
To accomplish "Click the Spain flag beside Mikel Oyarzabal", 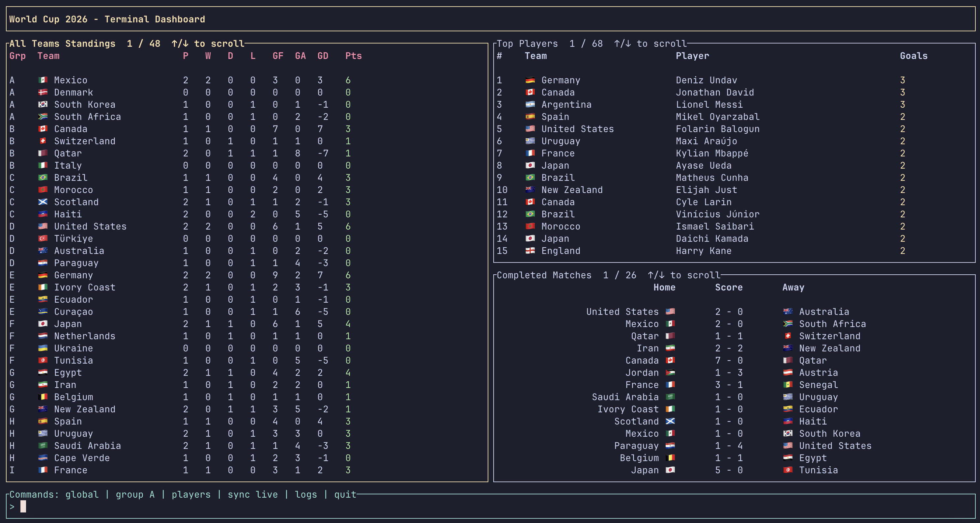I will 530,116.
